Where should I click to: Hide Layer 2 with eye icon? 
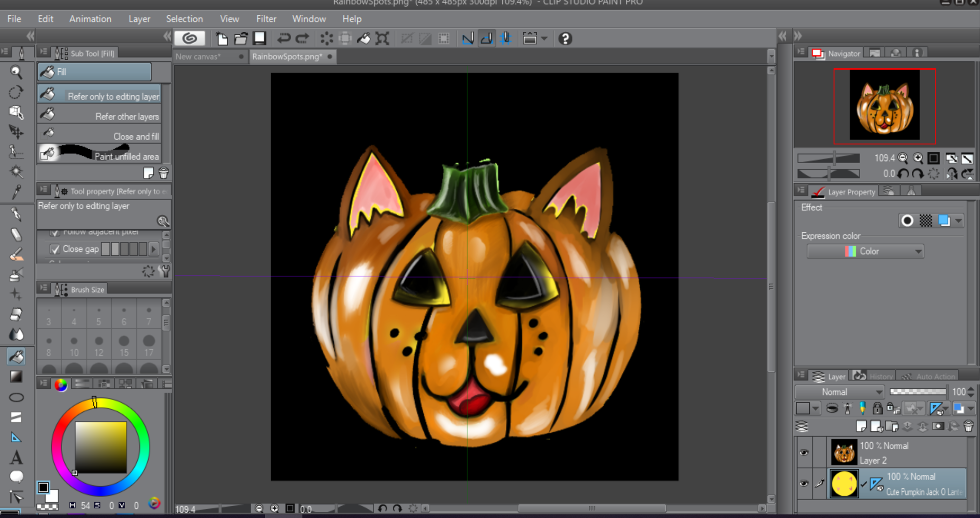click(804, 452)
